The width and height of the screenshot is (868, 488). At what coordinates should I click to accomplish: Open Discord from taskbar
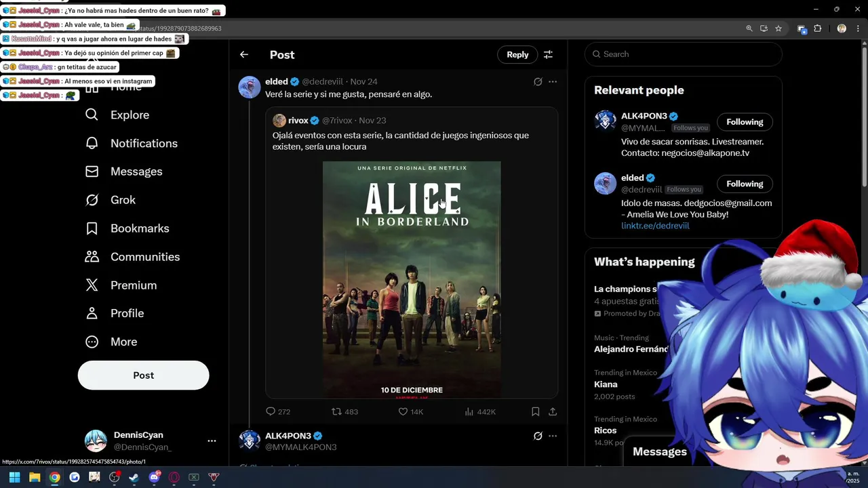click(x=155, y=477)
